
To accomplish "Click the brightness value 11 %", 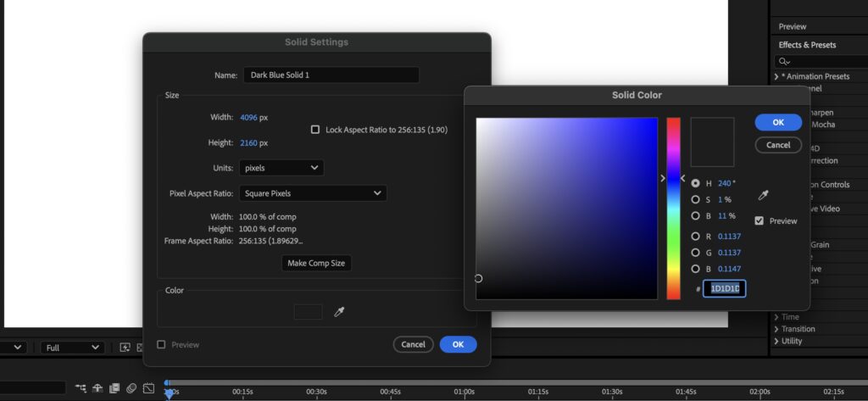I will [726, 216].
